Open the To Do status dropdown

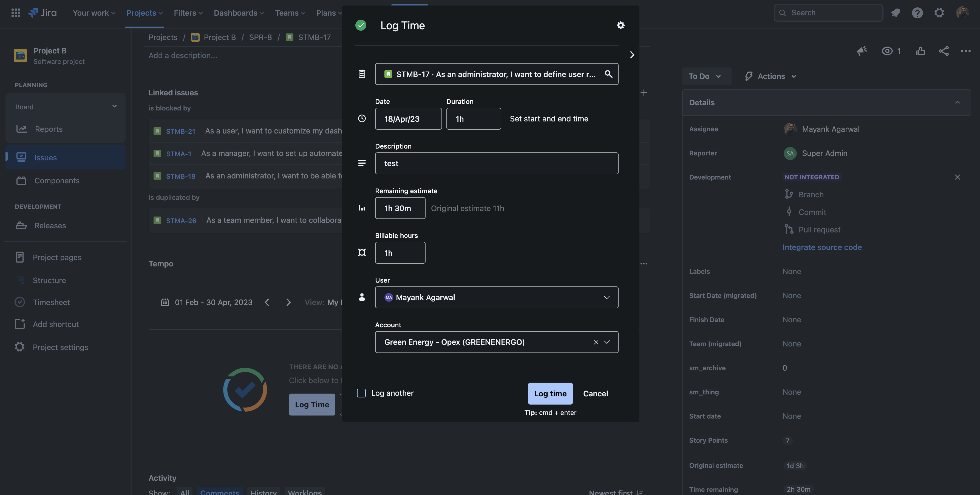point(706,76)
